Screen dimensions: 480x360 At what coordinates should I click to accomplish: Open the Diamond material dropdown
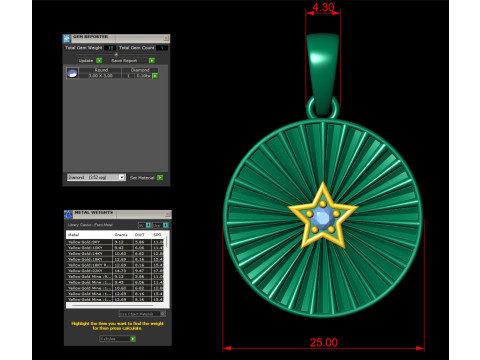point(96,177)
